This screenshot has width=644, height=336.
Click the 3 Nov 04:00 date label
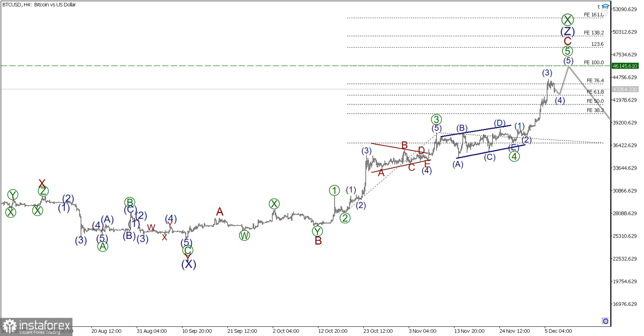point(423,331)
